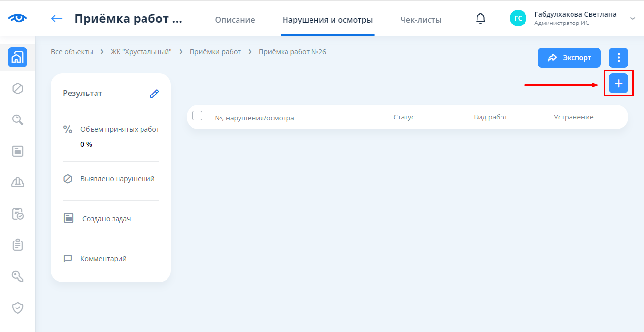Switch to the Чек-листы tab
The image size is (644, 332).
click(421, 20)
